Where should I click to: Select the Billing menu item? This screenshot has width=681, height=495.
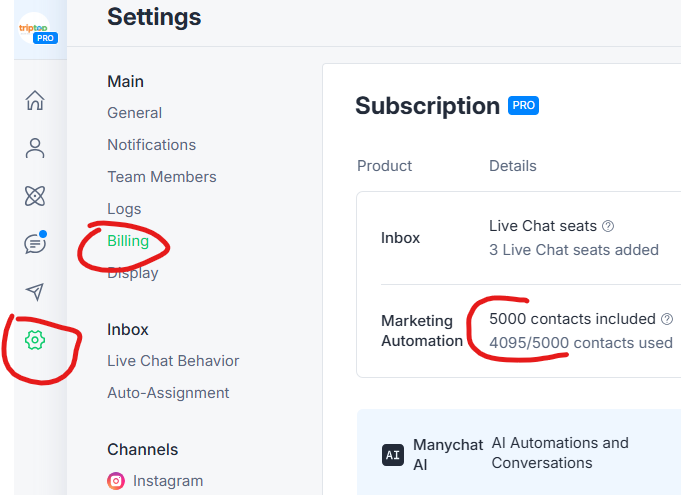tap(128, 241)
